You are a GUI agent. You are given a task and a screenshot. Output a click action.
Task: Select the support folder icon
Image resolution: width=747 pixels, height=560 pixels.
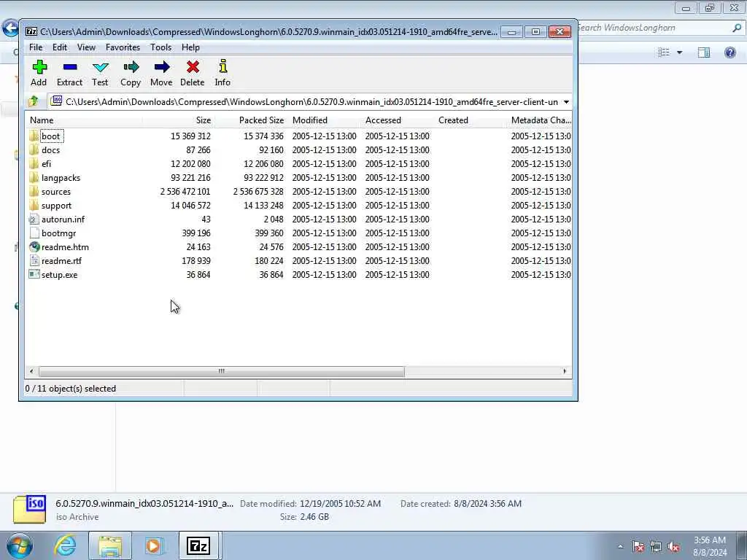[34, 205]
